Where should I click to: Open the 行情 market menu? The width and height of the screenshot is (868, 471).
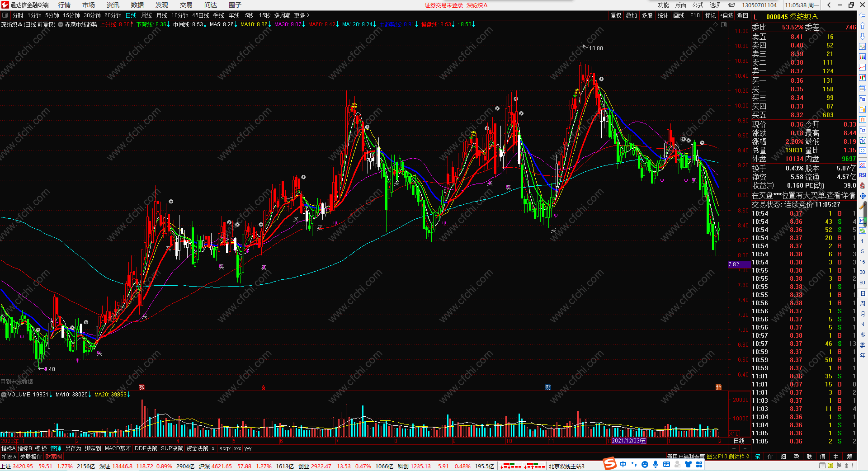pos(64,5)
